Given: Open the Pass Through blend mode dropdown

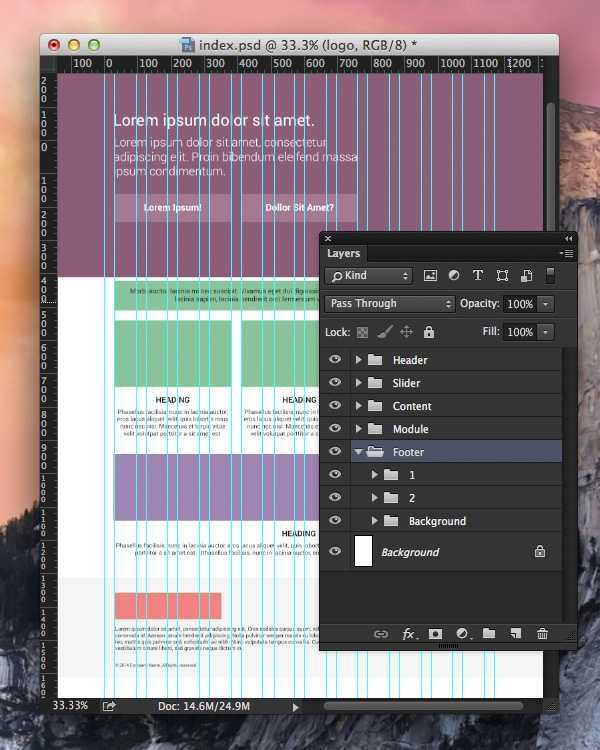Looking at the screenshot, I should click(390, 304).
